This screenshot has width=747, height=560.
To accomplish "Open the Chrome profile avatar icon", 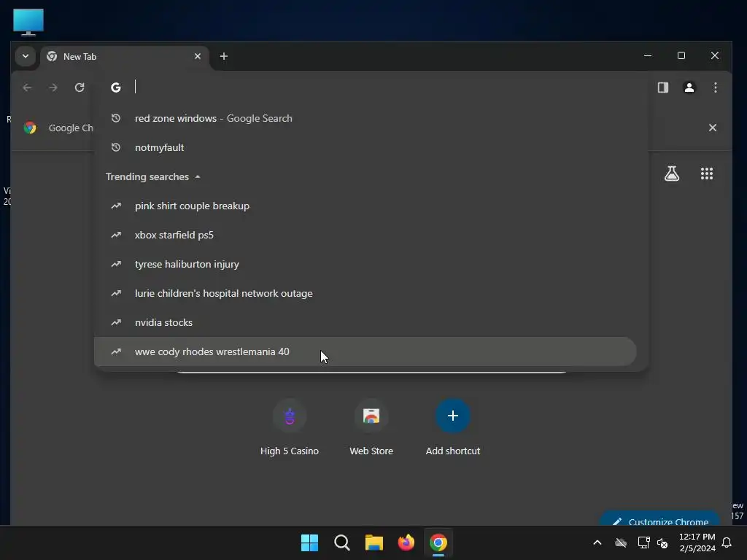I will click(689, 87).
